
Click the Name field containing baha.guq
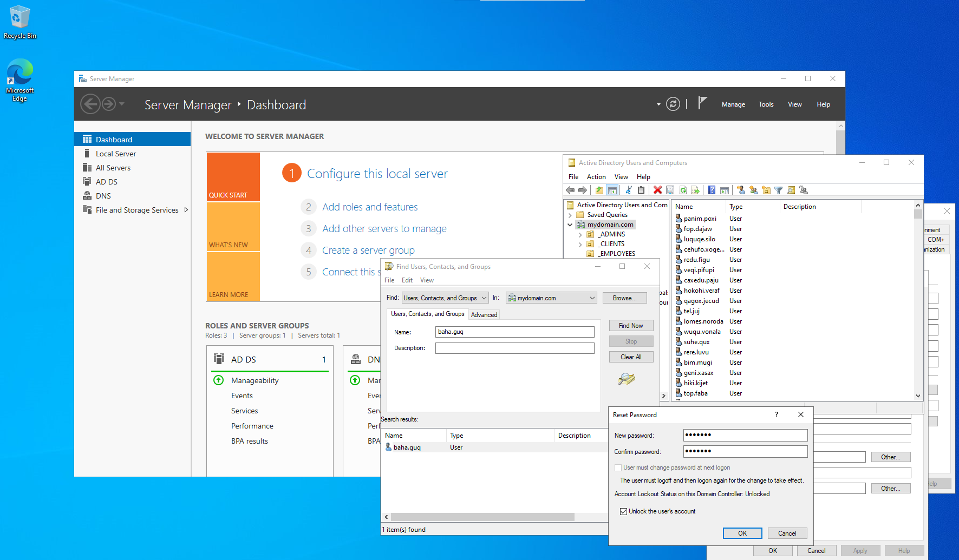pyautogui.click(x=514, y=332)
